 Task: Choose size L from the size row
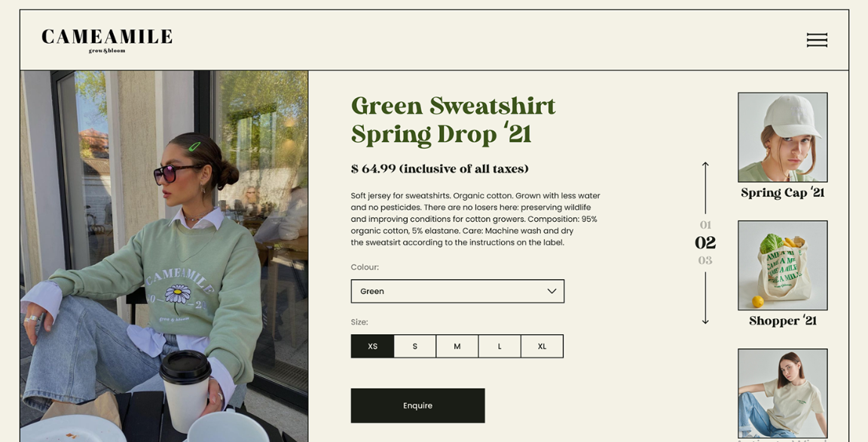tap(499, 345)
